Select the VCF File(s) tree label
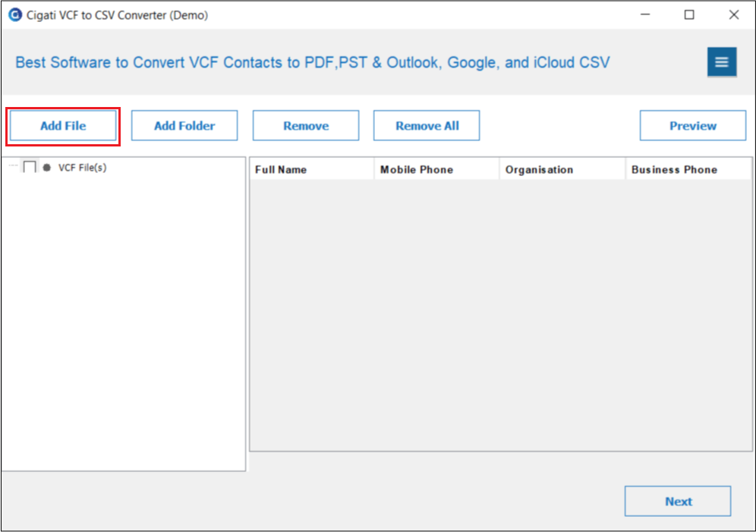The image size is (756, 532). coord(83,168)
